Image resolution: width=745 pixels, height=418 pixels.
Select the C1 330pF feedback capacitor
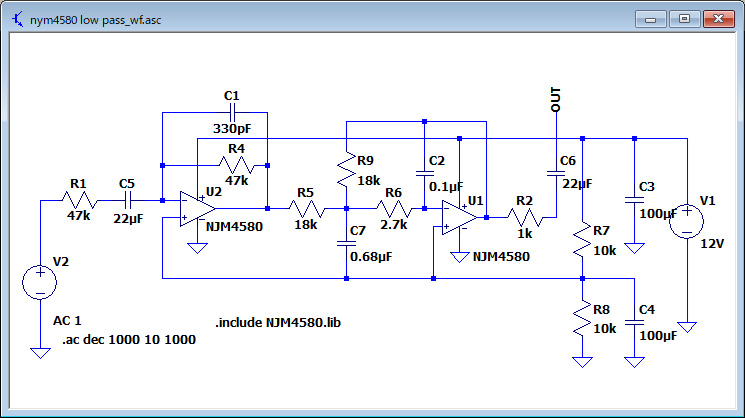232,113
